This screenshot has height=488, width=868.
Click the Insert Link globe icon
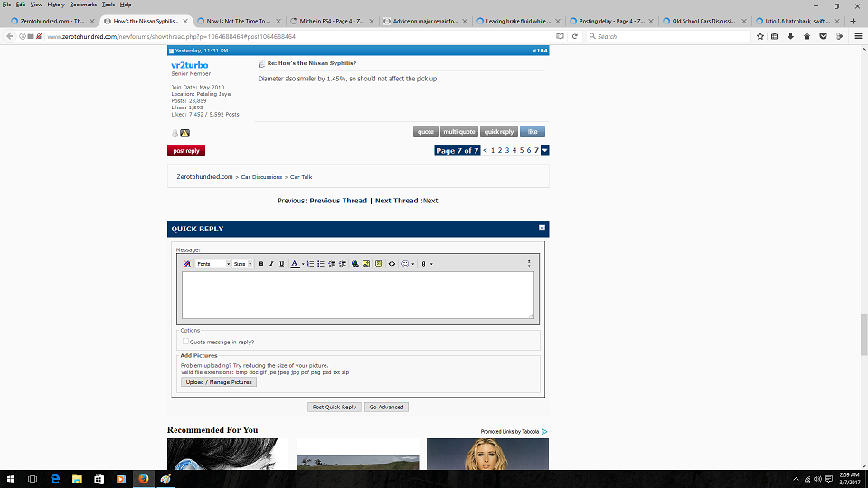[354, 264]
